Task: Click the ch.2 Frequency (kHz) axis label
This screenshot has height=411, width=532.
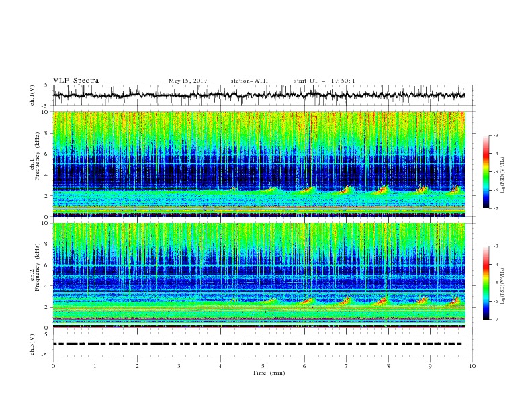Action: point(36,267)
